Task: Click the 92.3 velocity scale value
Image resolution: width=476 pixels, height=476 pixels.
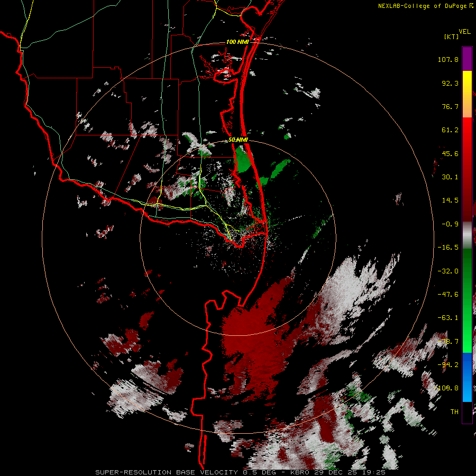Action: pyautogui.click(x=450, y=83)
